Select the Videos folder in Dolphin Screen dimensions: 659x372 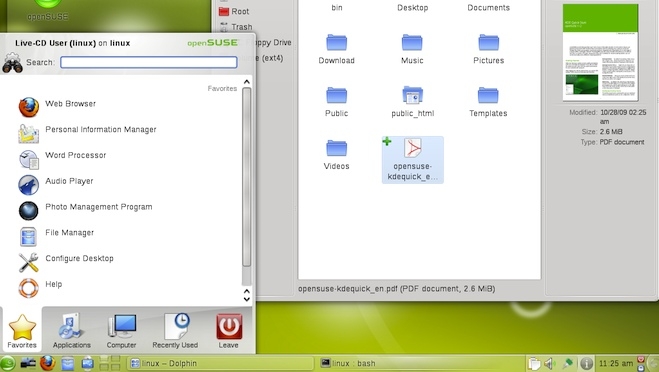pyautogui.click(x=337, y=155)
